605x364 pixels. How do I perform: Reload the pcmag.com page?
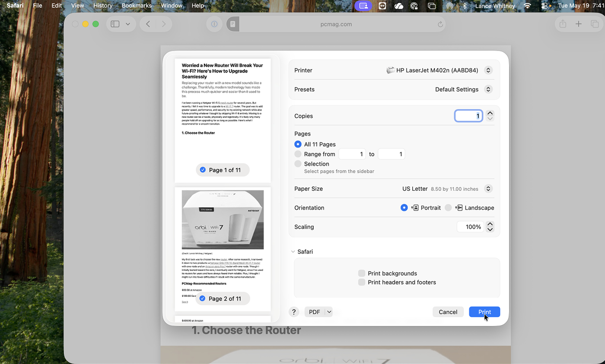click(x=440, y=24)
